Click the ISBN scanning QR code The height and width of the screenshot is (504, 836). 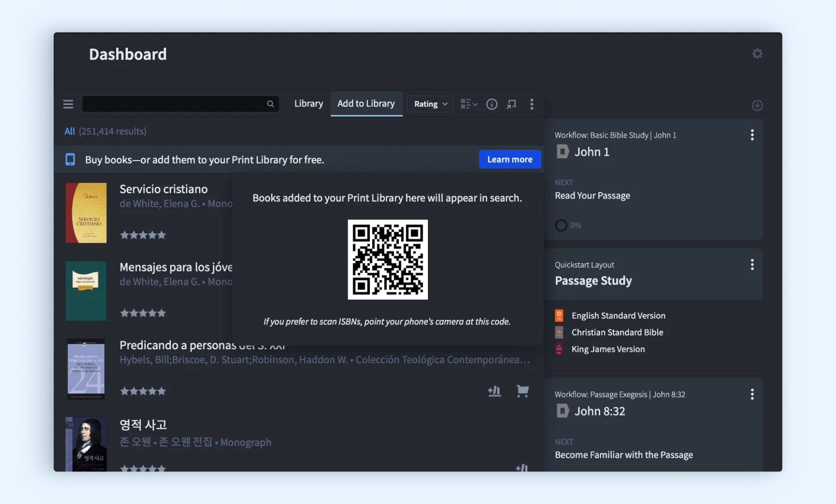(x=387, y=260)
